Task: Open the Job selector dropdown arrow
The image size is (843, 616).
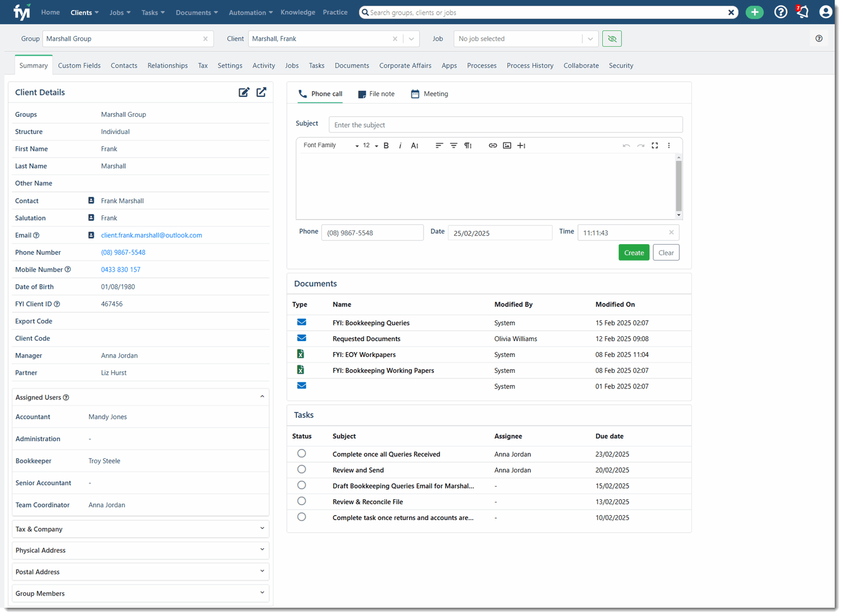Action: click(590, 39)
